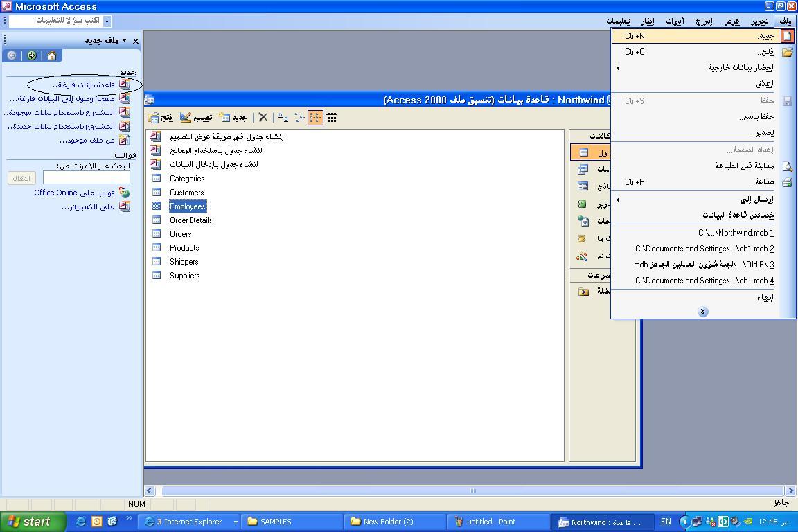Select the Tables icon in the objects bar
Screen dimensions: 798x532
click(584, 152)
